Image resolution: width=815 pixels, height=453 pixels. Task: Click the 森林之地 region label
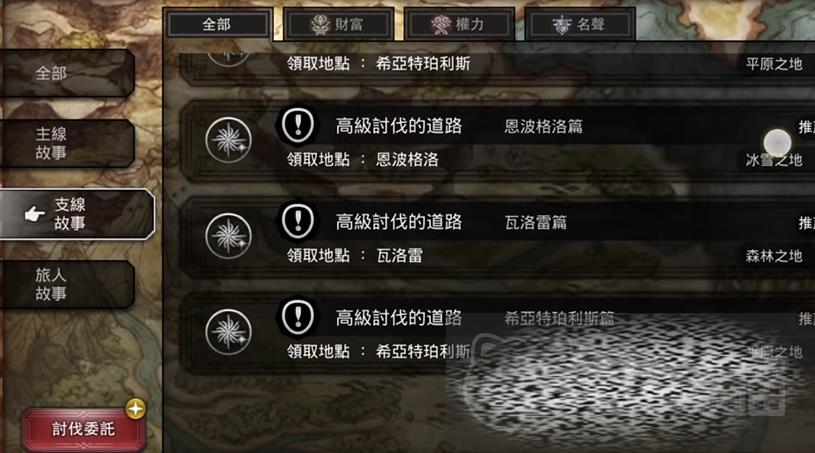coord(774,256)
